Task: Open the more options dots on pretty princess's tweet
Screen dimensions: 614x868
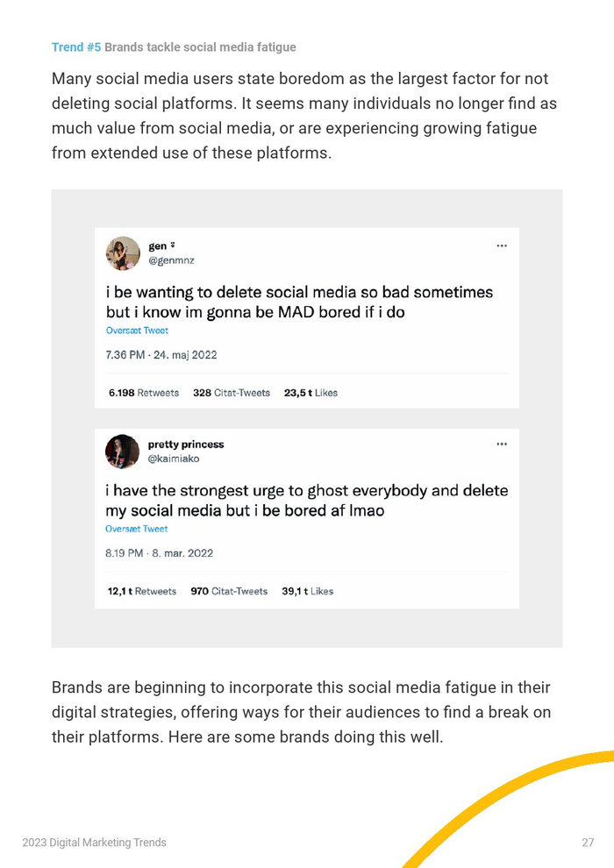Action: coord(502,445)
